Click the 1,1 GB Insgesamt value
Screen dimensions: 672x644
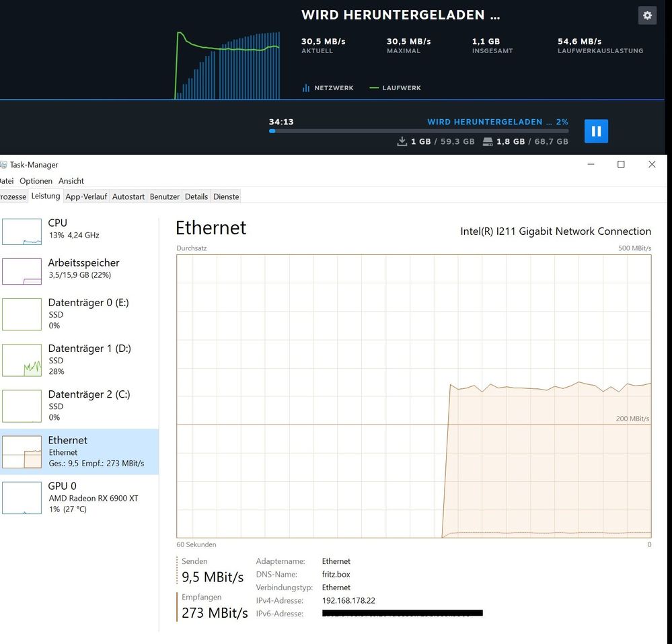point(486,42)
